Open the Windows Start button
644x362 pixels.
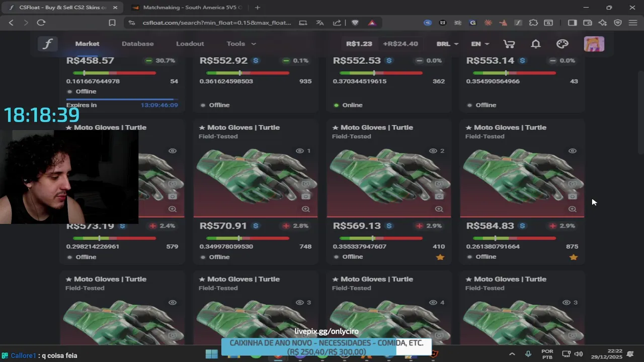(212, 354)
